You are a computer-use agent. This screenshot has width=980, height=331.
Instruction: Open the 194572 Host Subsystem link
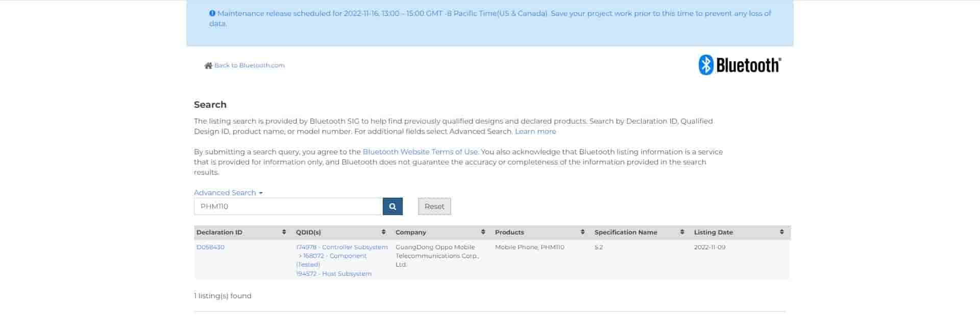pyautogui.click(x=334, y=274)
